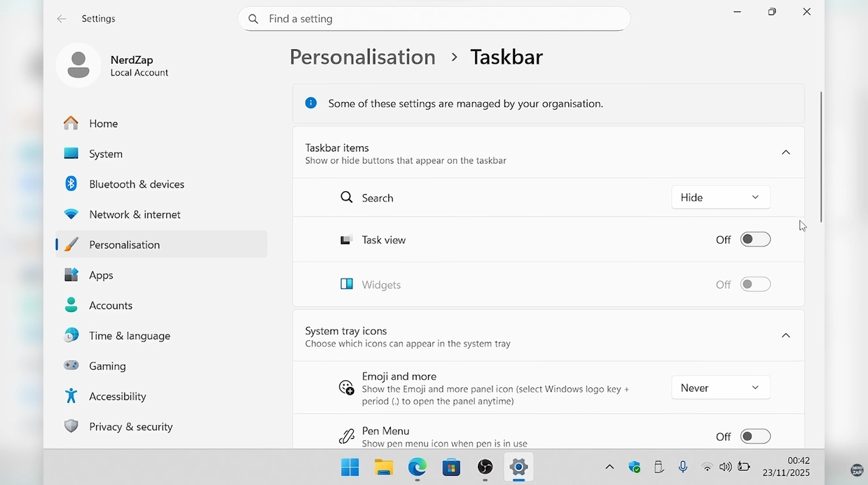Screen dimensions: 868x485
Task: Open the Search taskbar dropdown set to Hide
Action: click(x=720, y=197)
